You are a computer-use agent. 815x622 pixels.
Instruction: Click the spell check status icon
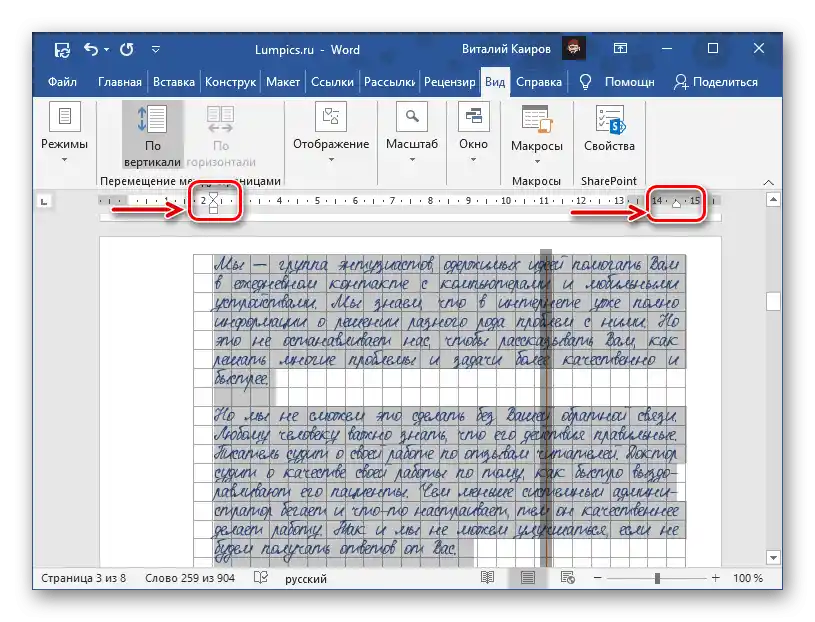258,578
